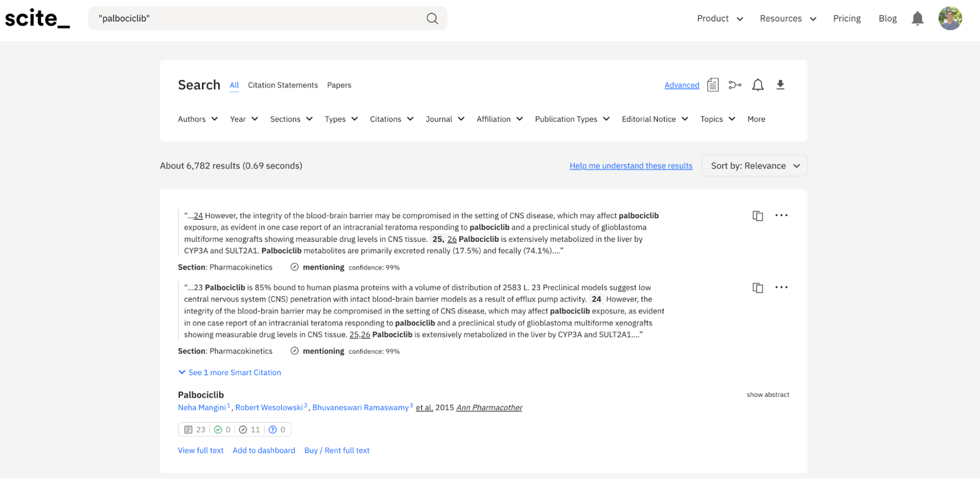Open the user profile avatar

coord(950,19)
